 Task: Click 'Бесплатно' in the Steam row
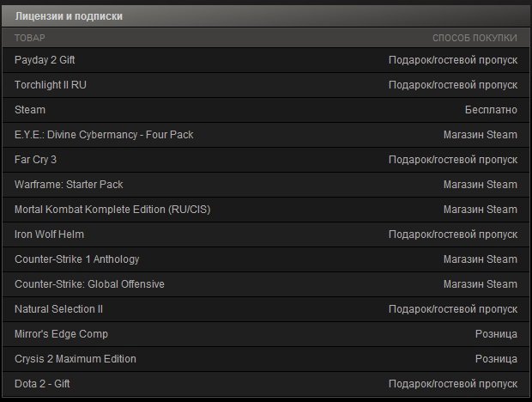[x=491, y=110]
